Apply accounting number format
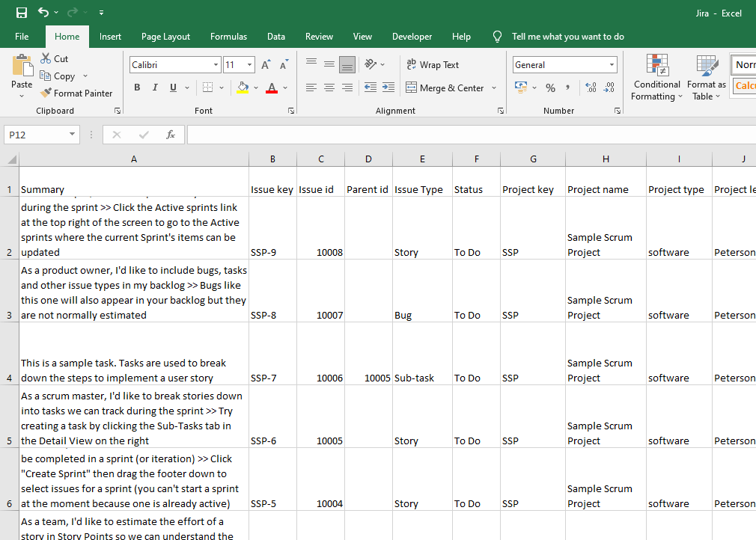This screenshot has width=756, height=540. click(x=521, y=88)
